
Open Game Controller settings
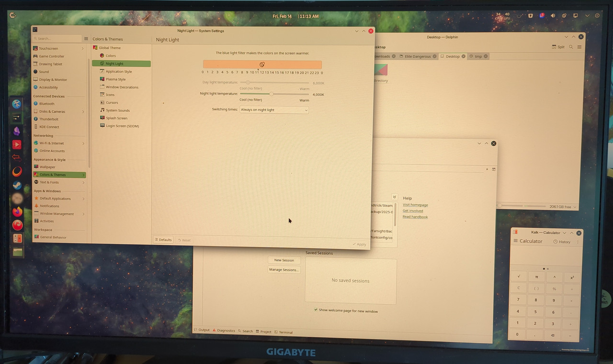[x=58, y=56]
